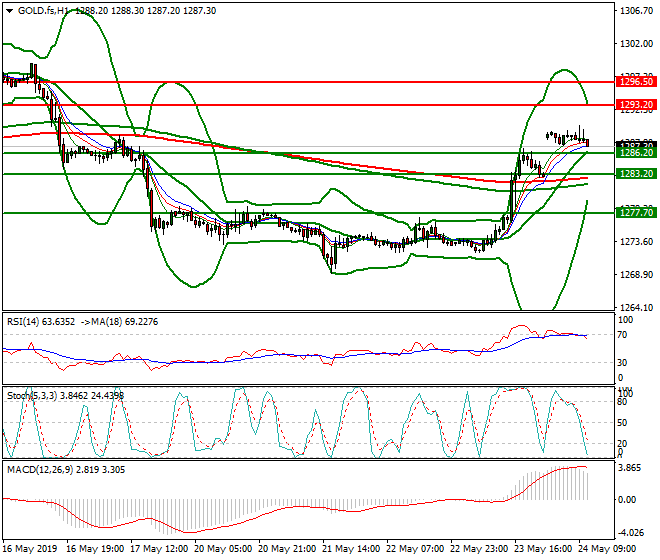Click the 1302.00 price scale value
Screen dimensions: 660x560
coord(637,44)
